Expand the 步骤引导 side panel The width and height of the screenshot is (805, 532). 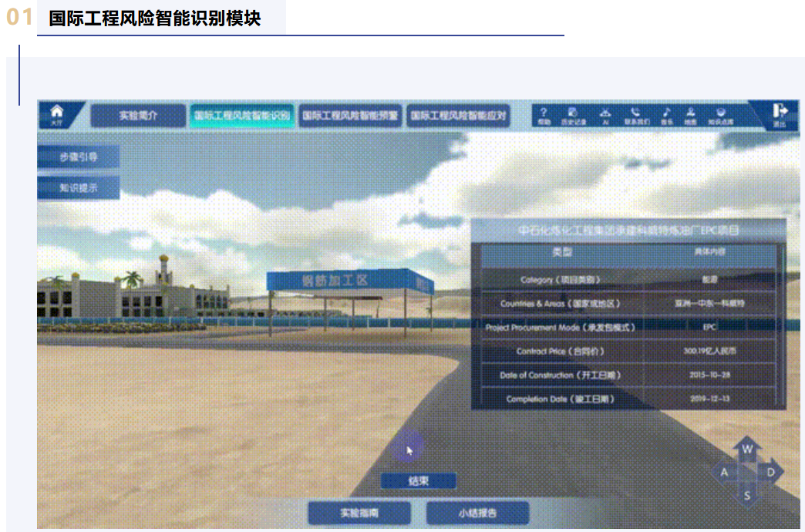pos(79,157)
